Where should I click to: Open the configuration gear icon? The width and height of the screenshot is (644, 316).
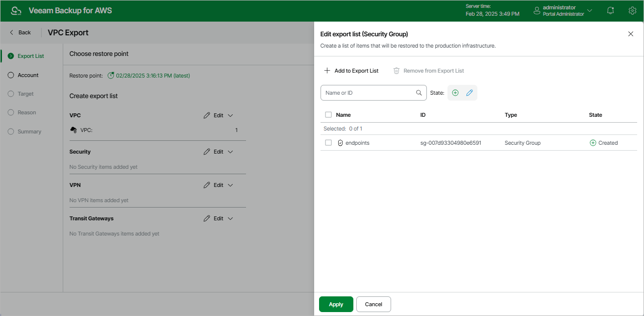coord(632,10)
